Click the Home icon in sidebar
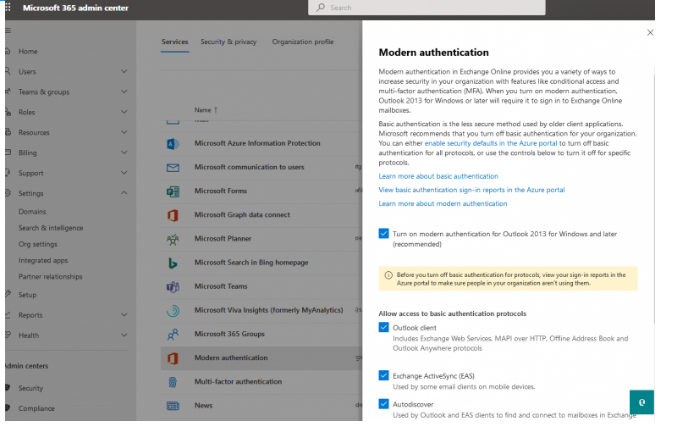 click(x=8, y=51)
